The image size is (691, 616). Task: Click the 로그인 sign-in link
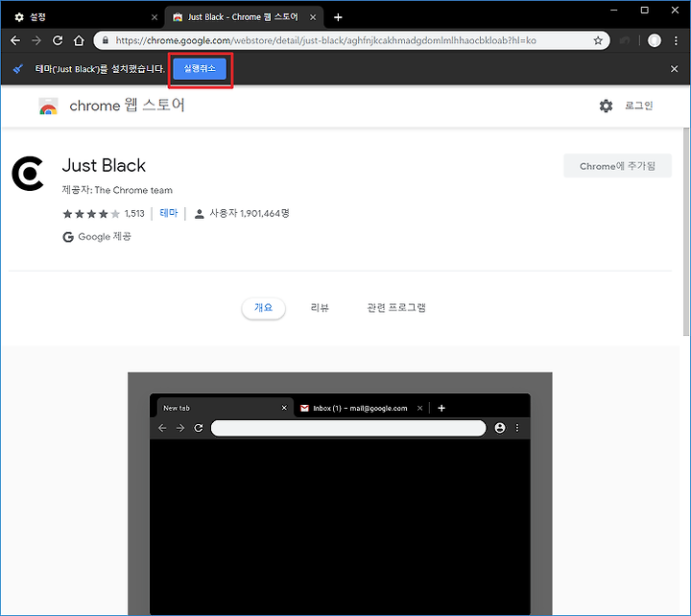[x=638, y=106]
